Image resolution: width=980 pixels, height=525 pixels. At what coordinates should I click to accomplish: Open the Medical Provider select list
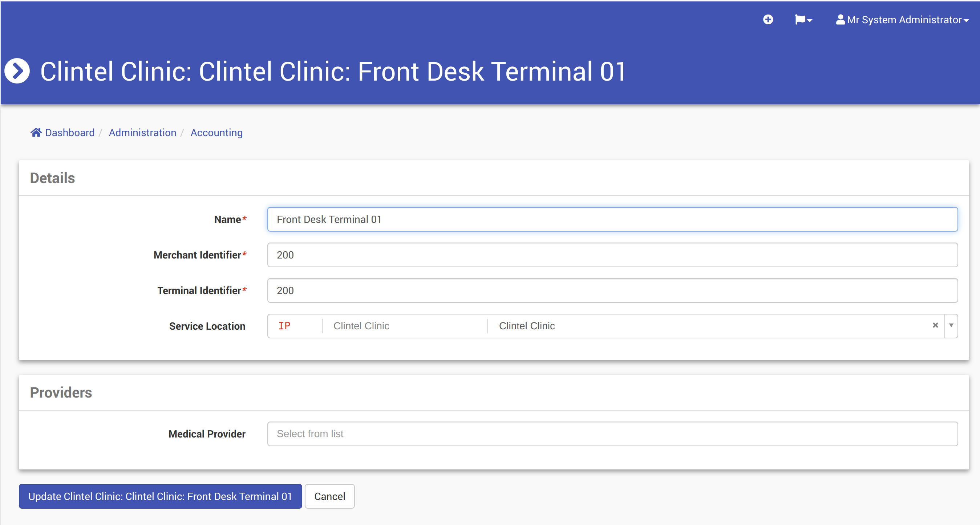click(612, 434)
